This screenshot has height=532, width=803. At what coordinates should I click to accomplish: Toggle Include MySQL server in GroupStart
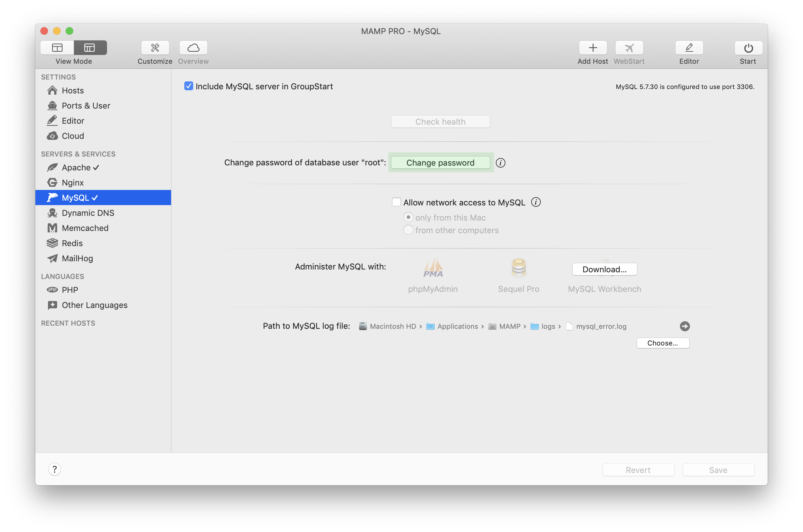click(189, 86)
